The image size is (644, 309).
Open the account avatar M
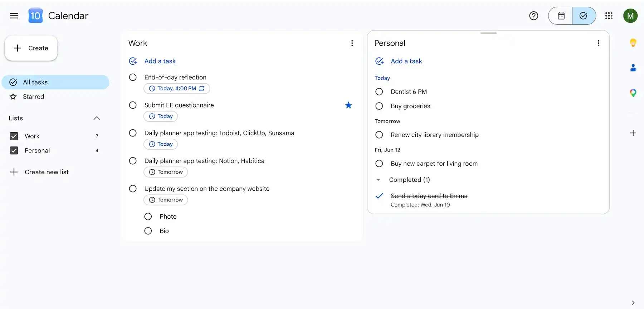(630, 16)
